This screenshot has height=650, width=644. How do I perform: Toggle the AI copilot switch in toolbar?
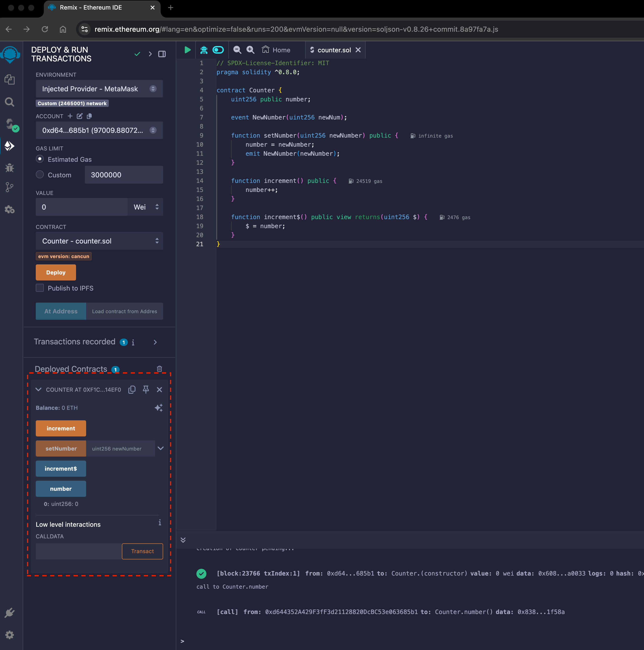coord(218,50)
